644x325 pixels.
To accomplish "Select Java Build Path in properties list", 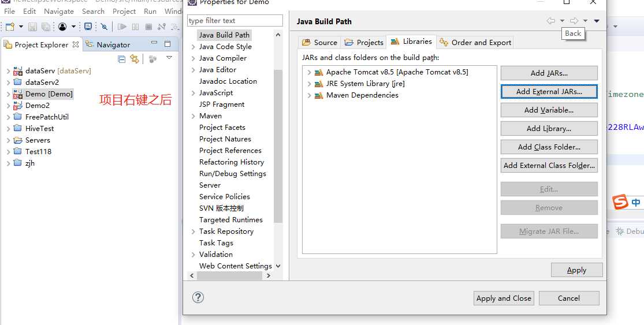I will tap(224, 35).
